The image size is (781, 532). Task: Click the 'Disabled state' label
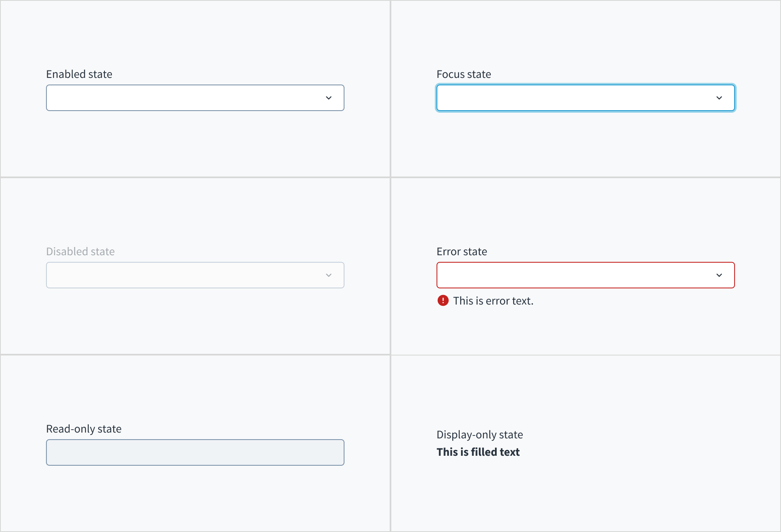(x=80, y=251)
